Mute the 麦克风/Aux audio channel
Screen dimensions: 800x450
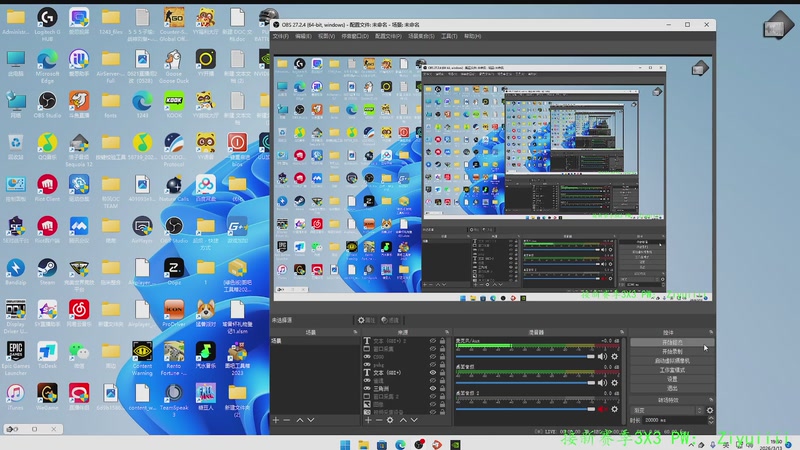coord(603,357)
